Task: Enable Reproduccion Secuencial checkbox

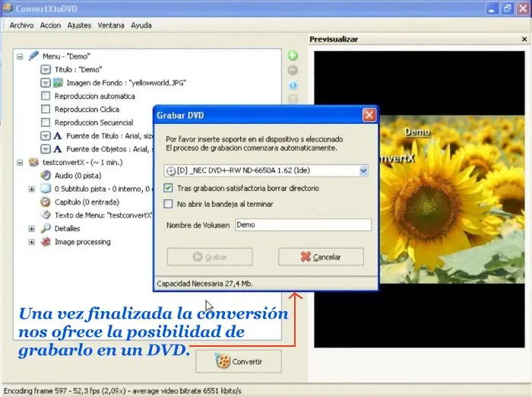Action: click(45, 122)
